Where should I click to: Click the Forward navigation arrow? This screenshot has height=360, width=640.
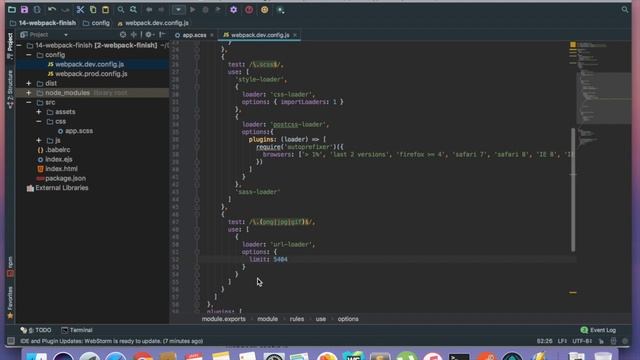162,9
